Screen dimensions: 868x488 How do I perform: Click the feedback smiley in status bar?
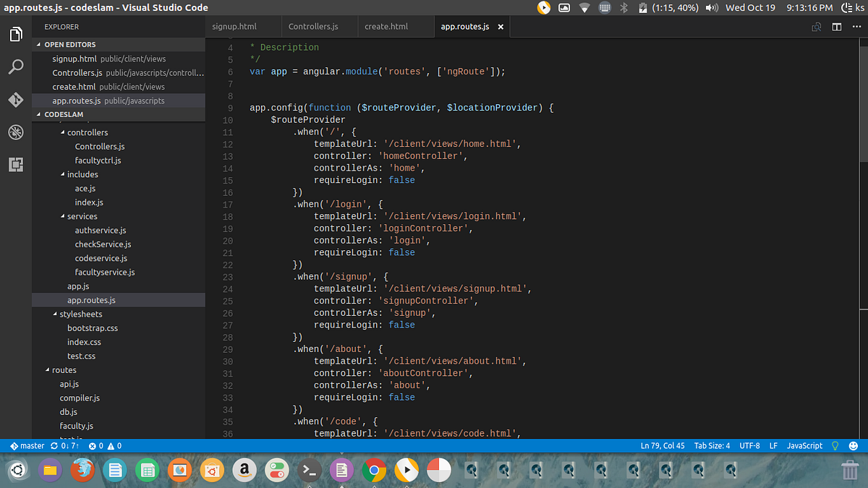tap(854, 446)
